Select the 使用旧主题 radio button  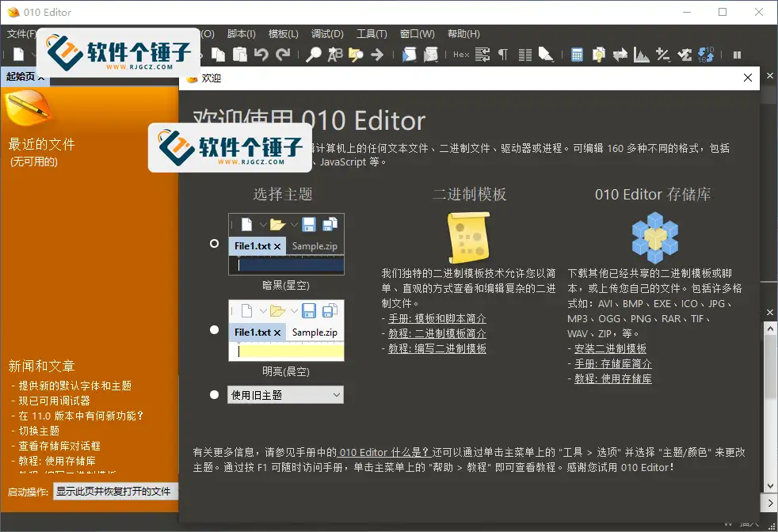click(x=215, y=395)
